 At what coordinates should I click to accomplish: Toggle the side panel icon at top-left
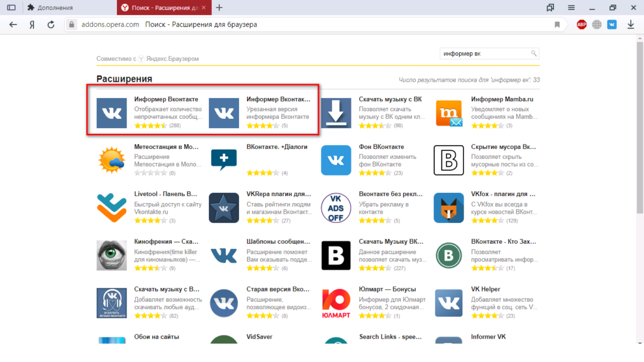point(11,8)
